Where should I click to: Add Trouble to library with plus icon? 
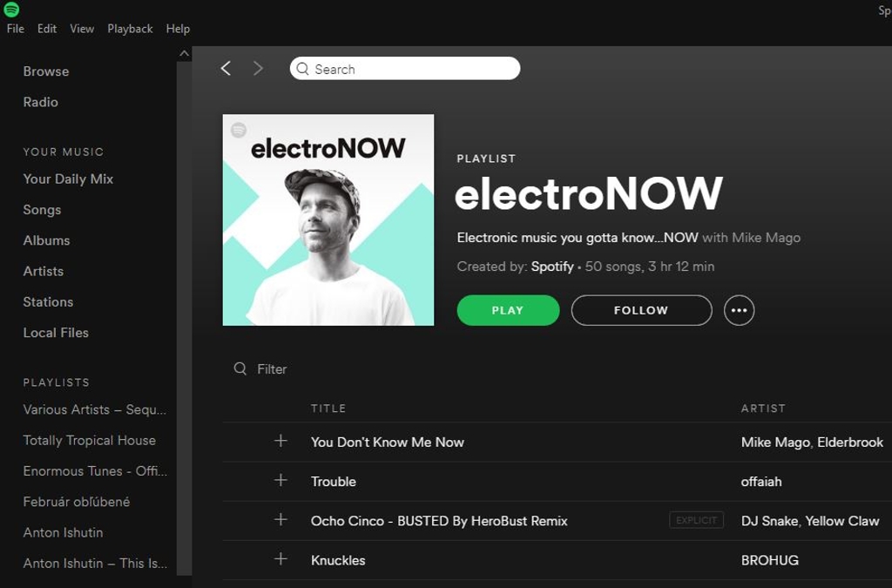[x=280, y=481]
